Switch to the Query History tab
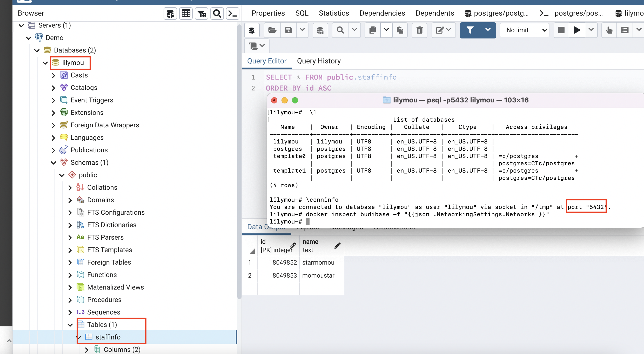This screenshot has height=354, width=644. coord(319,61)
